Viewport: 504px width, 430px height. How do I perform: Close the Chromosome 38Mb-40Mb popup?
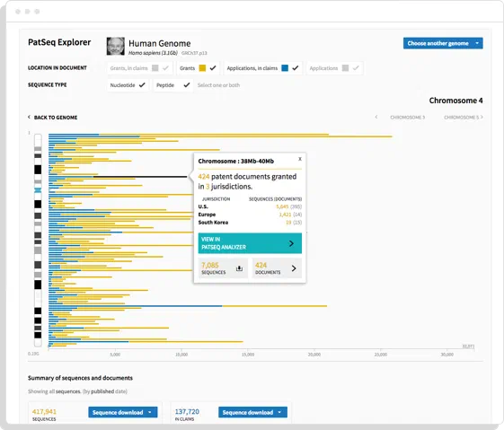click(x=299, y=159)
